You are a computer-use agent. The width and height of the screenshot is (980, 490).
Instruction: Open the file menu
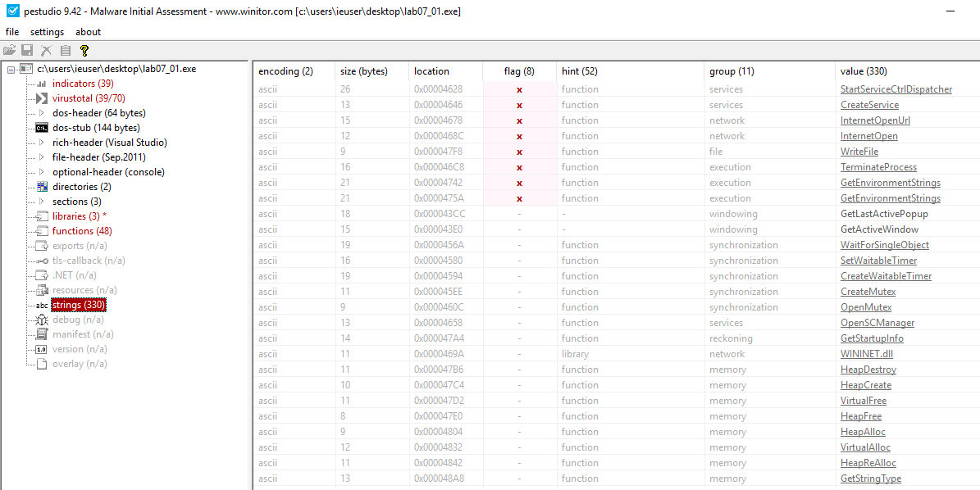(12, 32)
